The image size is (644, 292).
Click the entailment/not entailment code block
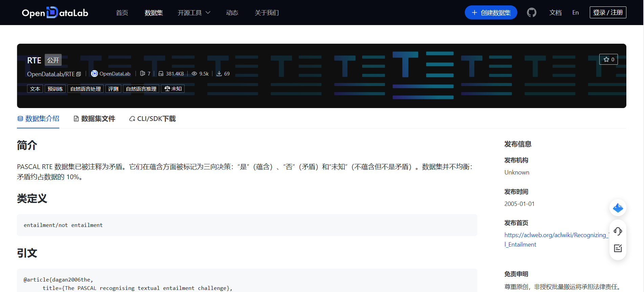tap(247, 225)
